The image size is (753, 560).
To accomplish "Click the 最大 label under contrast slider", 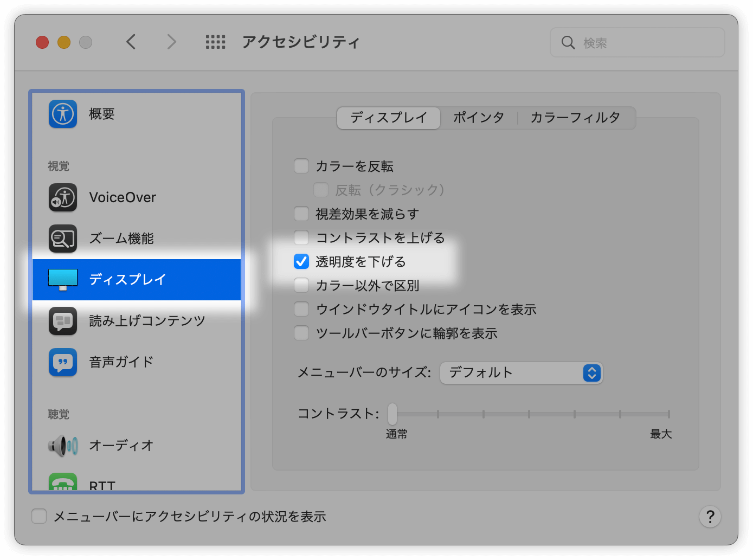I will pyautogui.click(x=661, y=434).
